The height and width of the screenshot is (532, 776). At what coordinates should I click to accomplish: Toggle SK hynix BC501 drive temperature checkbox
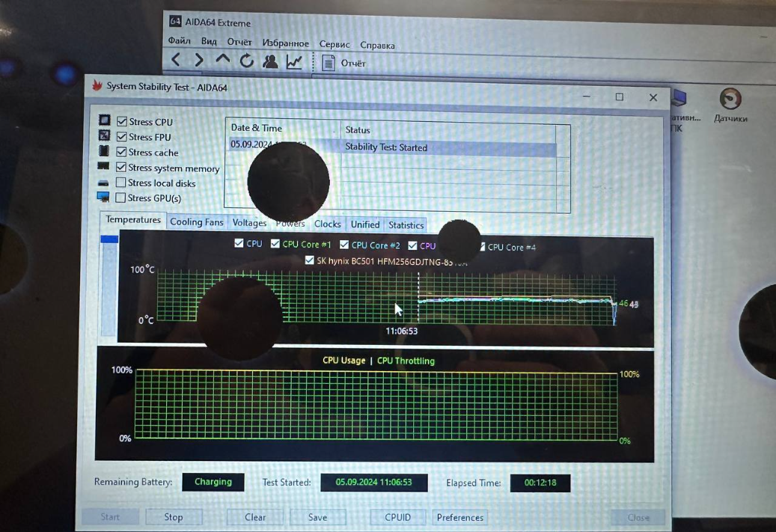tap(309, 260)
